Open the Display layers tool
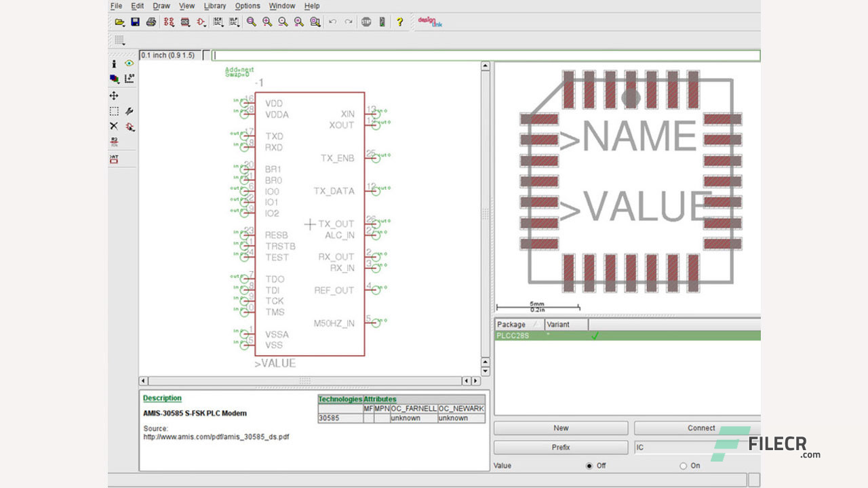 point(114,79)
